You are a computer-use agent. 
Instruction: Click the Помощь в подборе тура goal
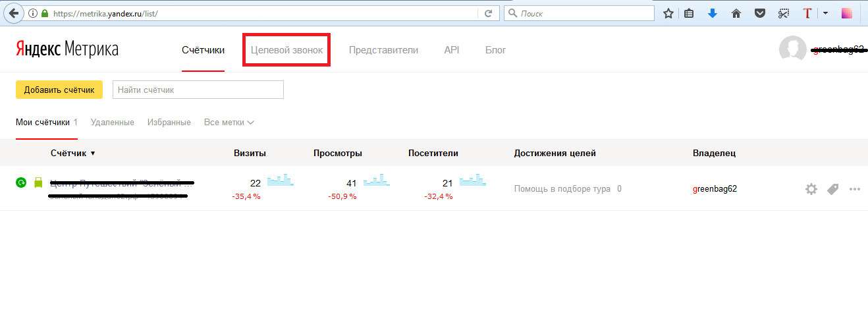pos(562,189)
